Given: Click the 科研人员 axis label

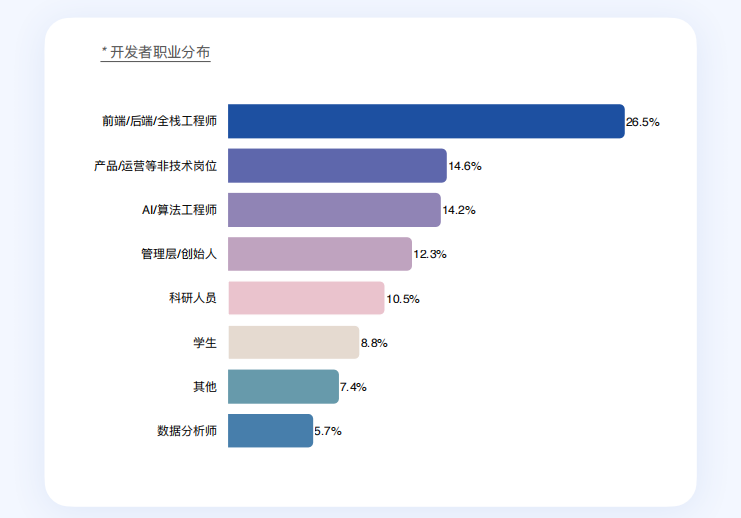Looking at the screenshot, I should tap(192, 298).
